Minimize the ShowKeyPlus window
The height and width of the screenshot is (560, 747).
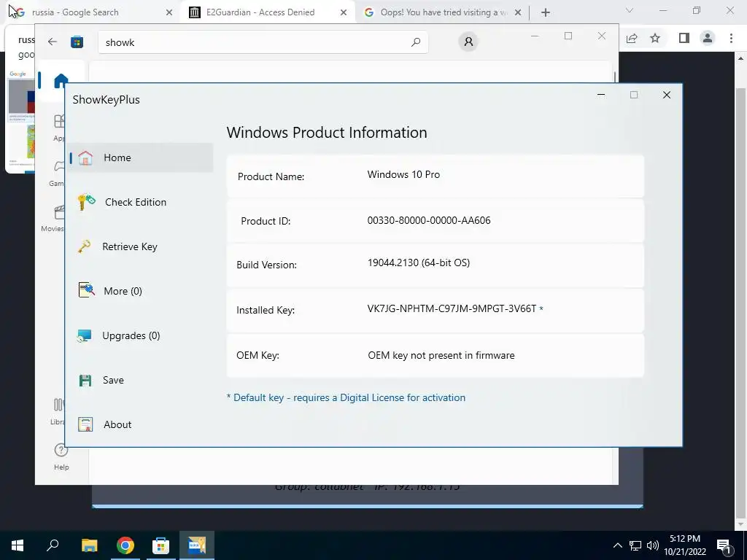(x=601, y=95)
